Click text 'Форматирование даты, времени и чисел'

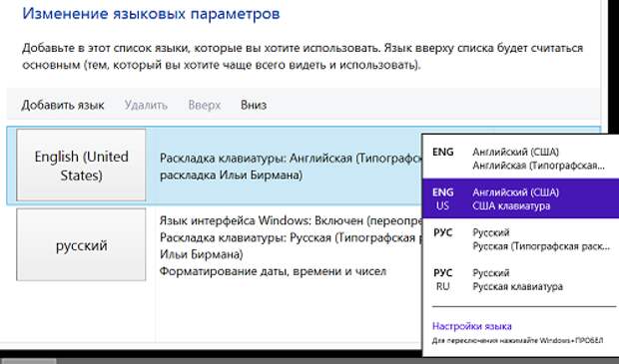273,271
